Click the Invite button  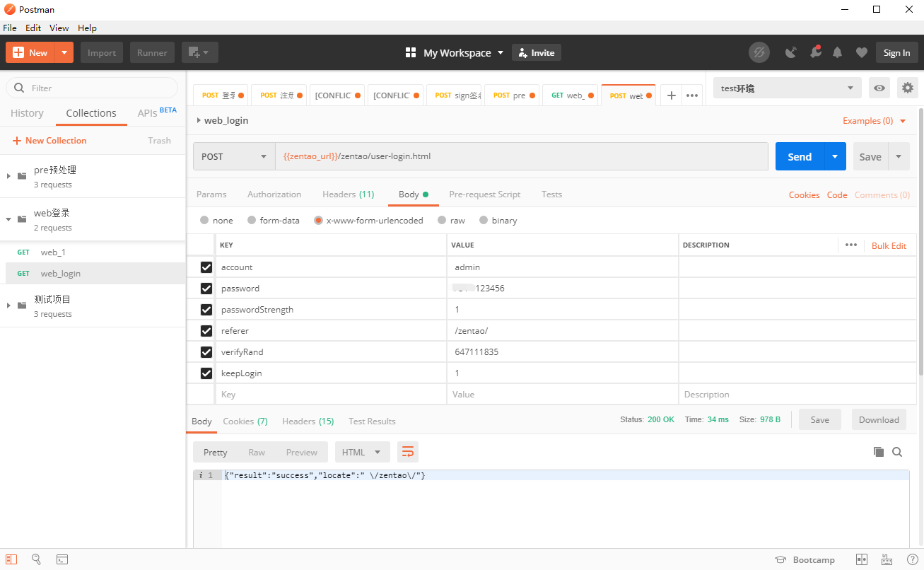tap(536, 52)
